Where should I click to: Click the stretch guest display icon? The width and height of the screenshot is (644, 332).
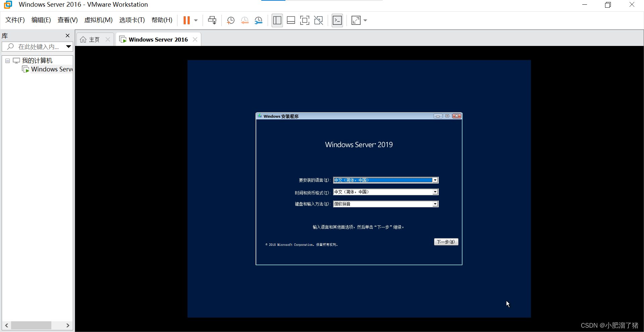coord(356,20)
